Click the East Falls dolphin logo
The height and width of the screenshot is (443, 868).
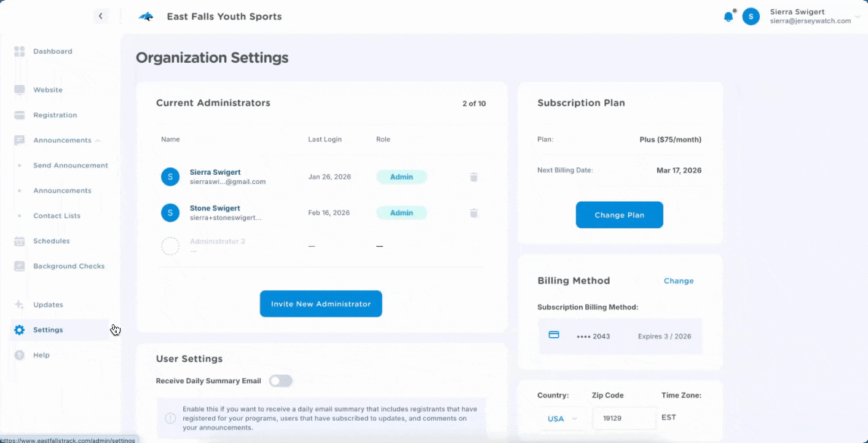pyautogui.click(x=146, y=17)
